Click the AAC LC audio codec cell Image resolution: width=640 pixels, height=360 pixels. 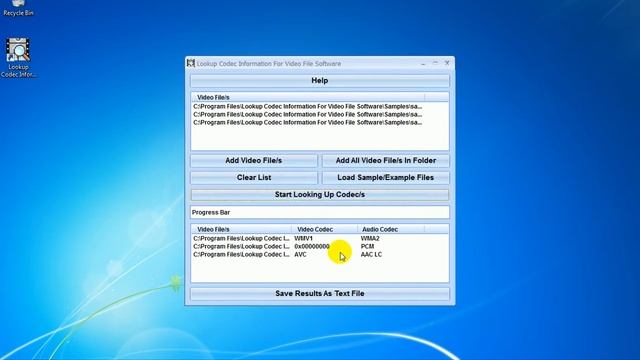(x=371, y=254)
